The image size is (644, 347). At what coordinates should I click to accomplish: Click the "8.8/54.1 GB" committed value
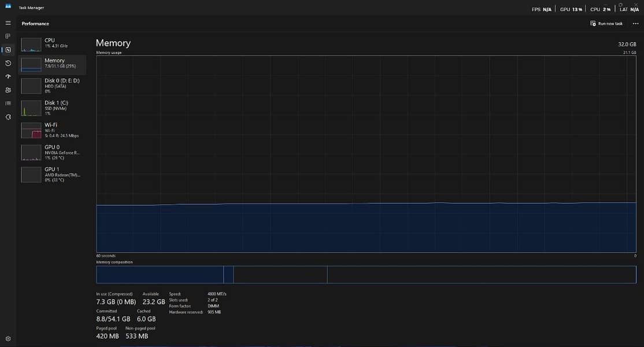(113, 319)
